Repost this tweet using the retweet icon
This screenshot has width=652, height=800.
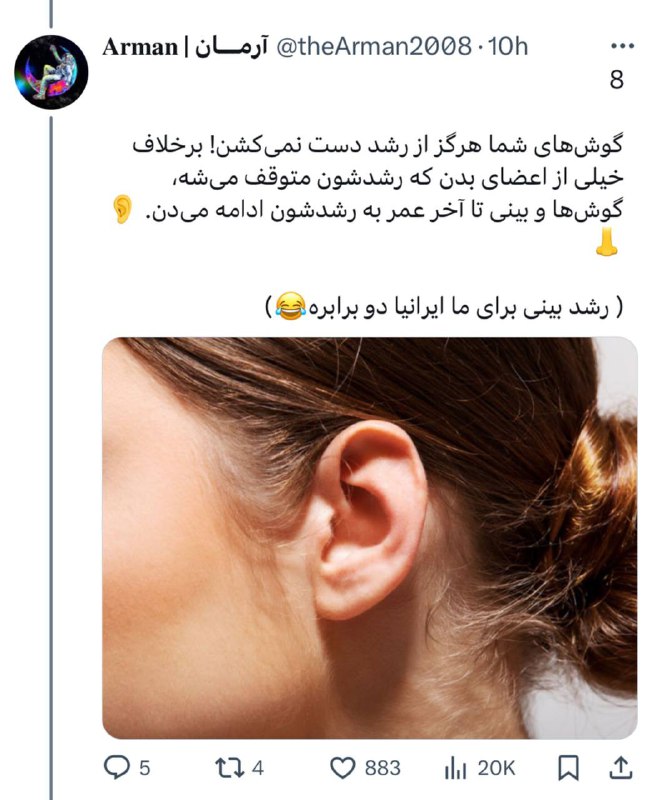(229, 767)
